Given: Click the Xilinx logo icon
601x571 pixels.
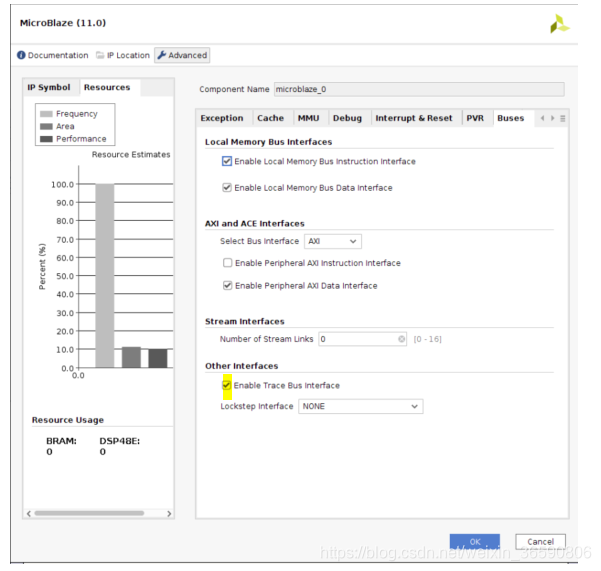Looking at the screenshot, I should [560, 24].
